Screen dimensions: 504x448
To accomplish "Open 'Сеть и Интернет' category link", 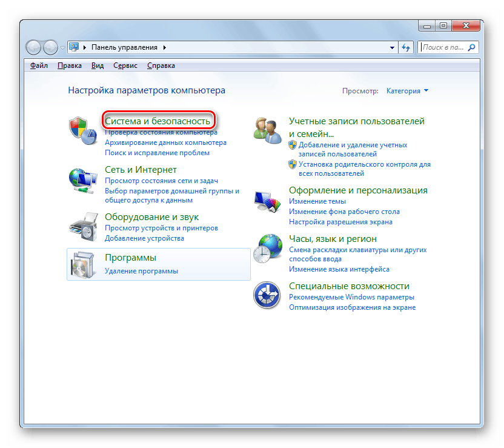I will click(x=141, y=170).
